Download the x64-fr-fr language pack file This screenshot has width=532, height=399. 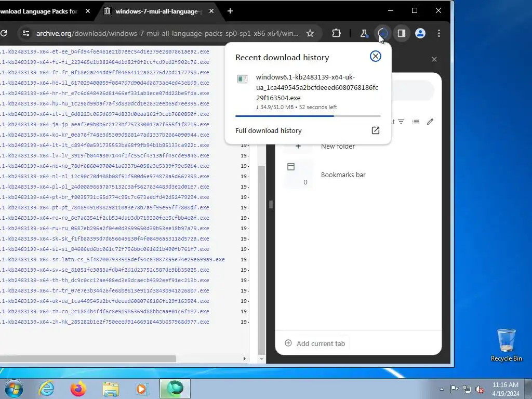pos(104,73)
